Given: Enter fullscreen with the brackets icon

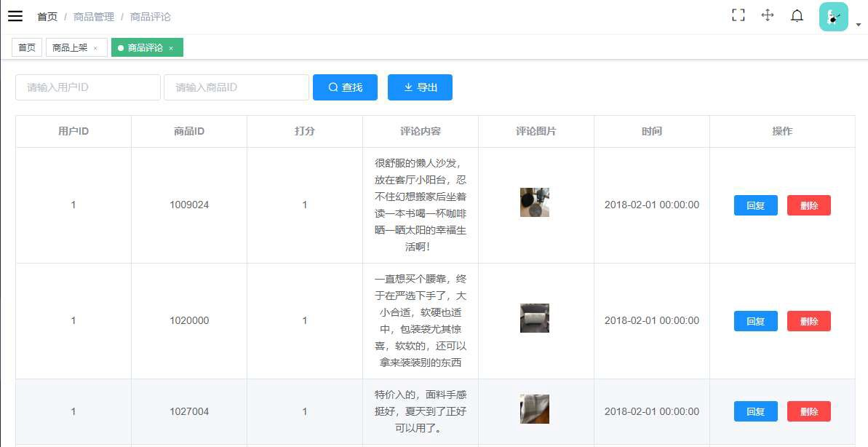Looking at the screenshot, I should pyautogui.click(x=738, y=15).
